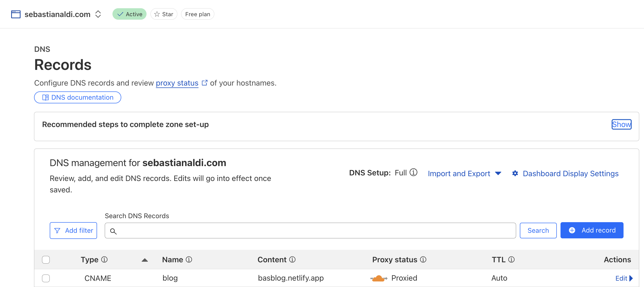
Task: Toggle the Proxied cloud for the blog record
Action: point(379,278)
